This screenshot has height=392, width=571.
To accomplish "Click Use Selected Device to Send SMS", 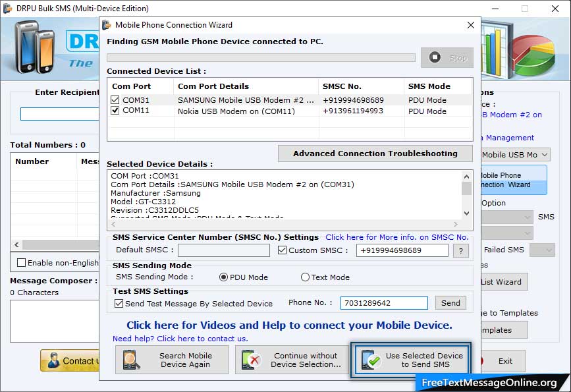I will pyautogui.click(x=411, y=360).
